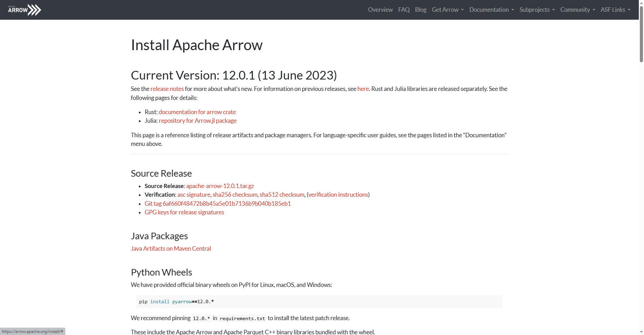Open the Subprojects dropdown
Screen dimensions: 644x335
click(537, 10)
